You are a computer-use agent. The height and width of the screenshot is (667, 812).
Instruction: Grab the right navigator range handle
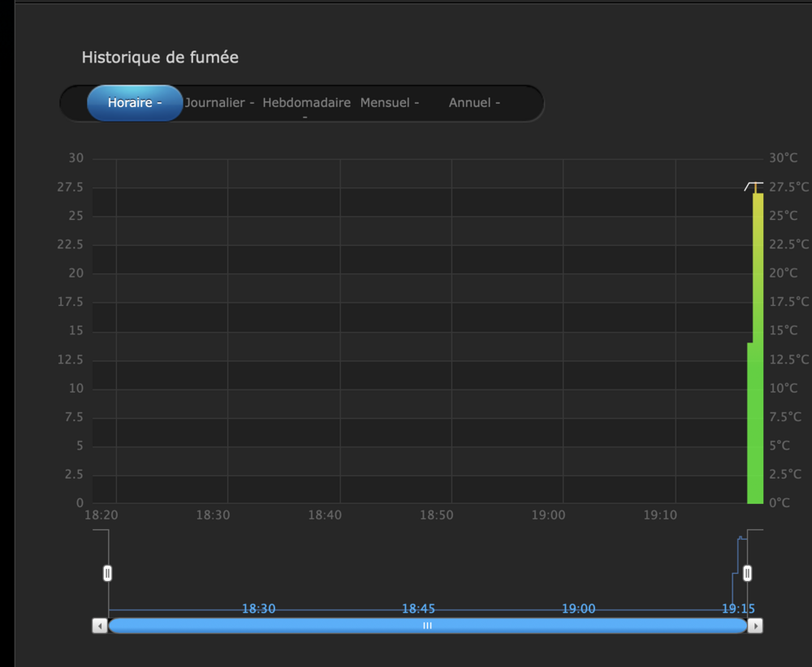[x=748, y=574]
